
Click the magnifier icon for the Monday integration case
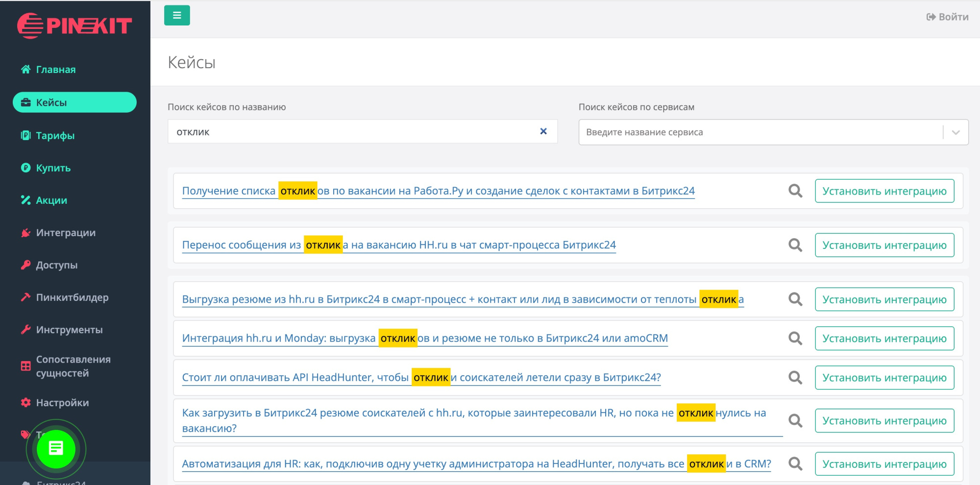pyautogui.click(x=795, y=339)
